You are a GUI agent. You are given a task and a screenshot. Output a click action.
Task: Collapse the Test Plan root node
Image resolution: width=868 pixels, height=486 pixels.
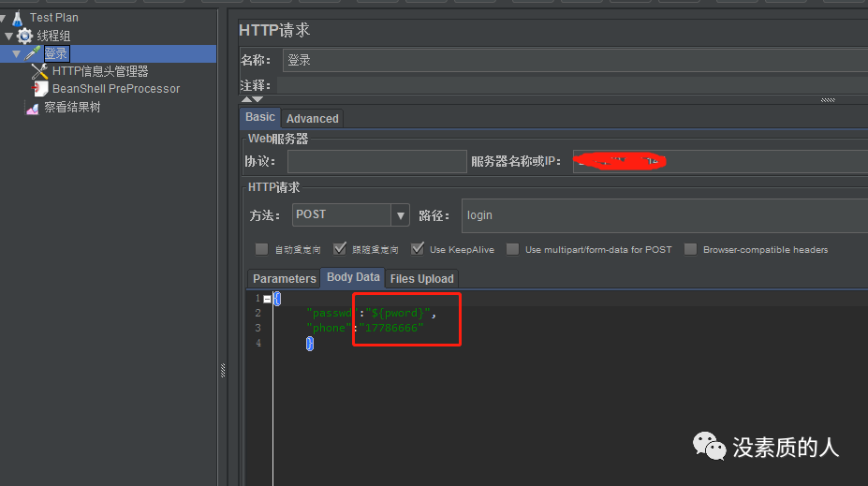coord(2,19)
